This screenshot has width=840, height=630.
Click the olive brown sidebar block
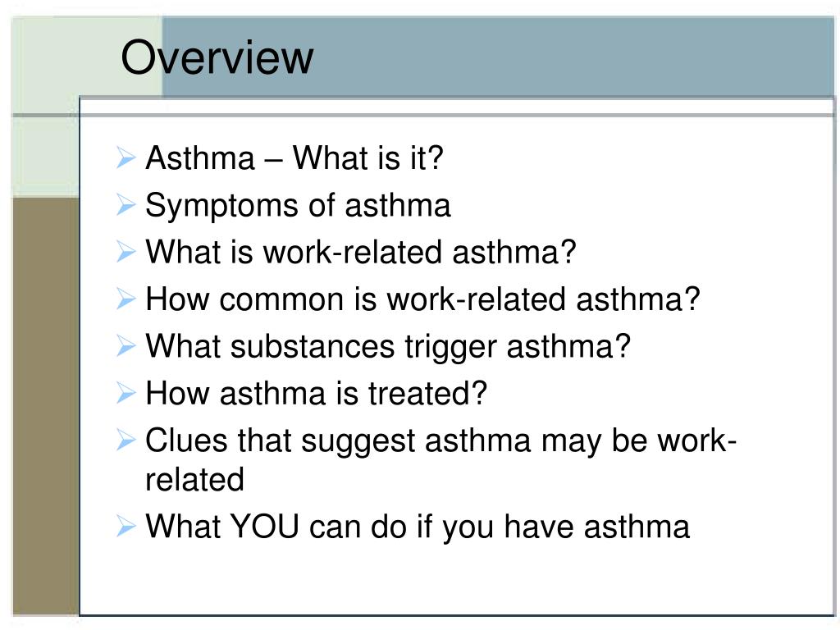click(x=46, y=406)
